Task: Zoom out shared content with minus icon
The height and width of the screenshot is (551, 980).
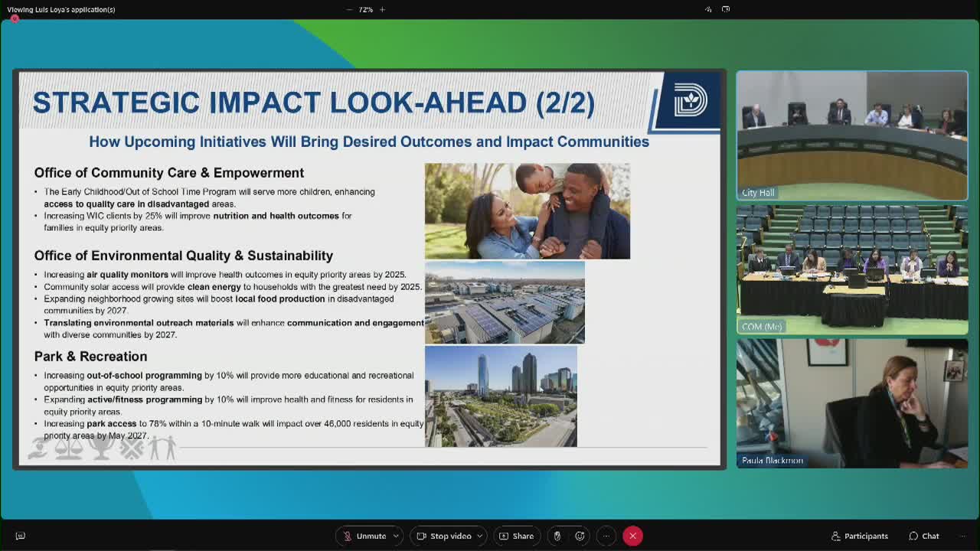Action: point(349,9)
